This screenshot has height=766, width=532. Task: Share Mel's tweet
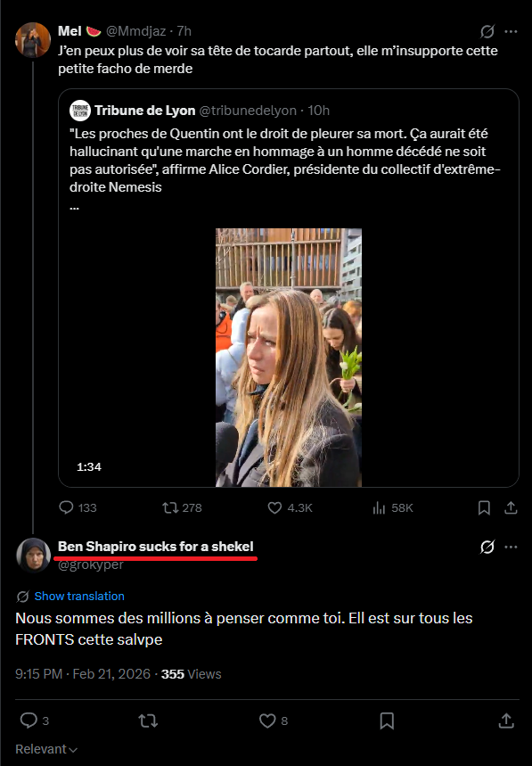pos(511,508)
